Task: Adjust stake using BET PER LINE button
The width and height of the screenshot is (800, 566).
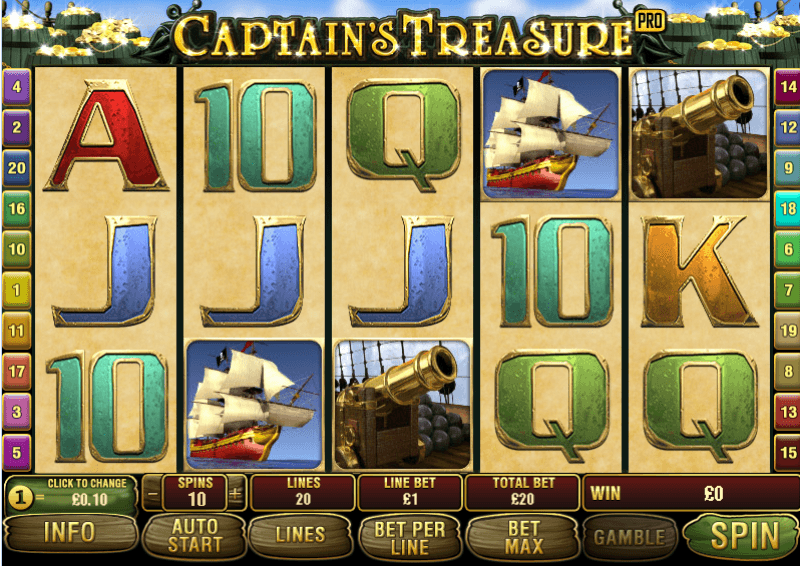Action: (x=410, y=537)
